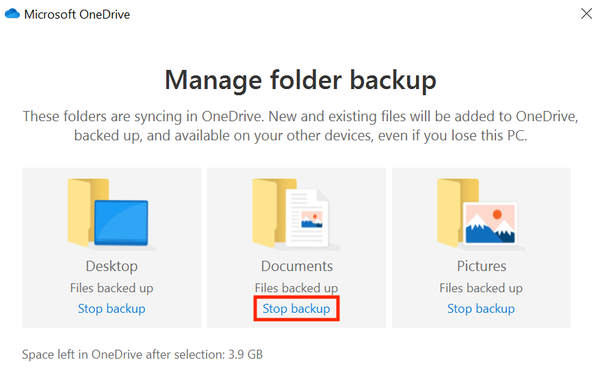Stop backup for the Desktop folder
This screenshot has width=600, height=382.
point(111,309)
